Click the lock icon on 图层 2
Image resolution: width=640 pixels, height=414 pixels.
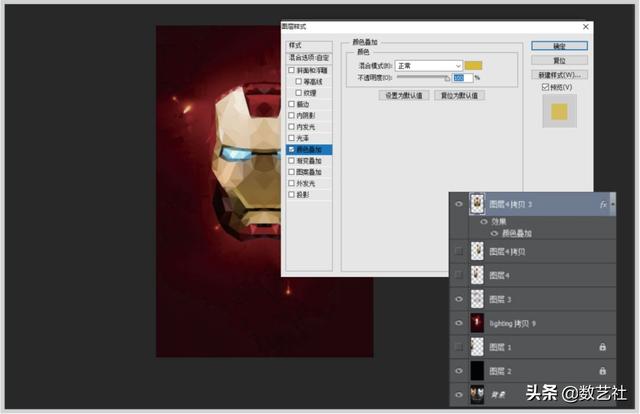602,371
